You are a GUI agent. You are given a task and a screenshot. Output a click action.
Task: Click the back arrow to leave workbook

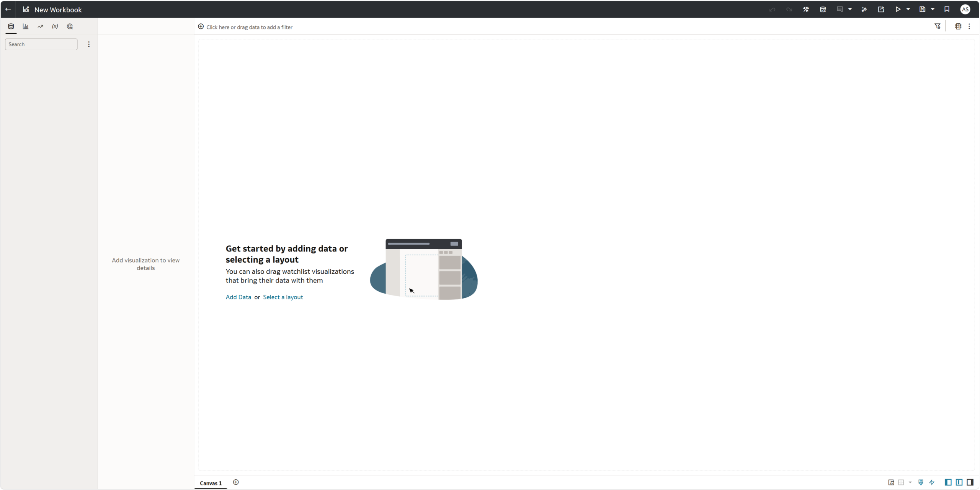(8, 9)
